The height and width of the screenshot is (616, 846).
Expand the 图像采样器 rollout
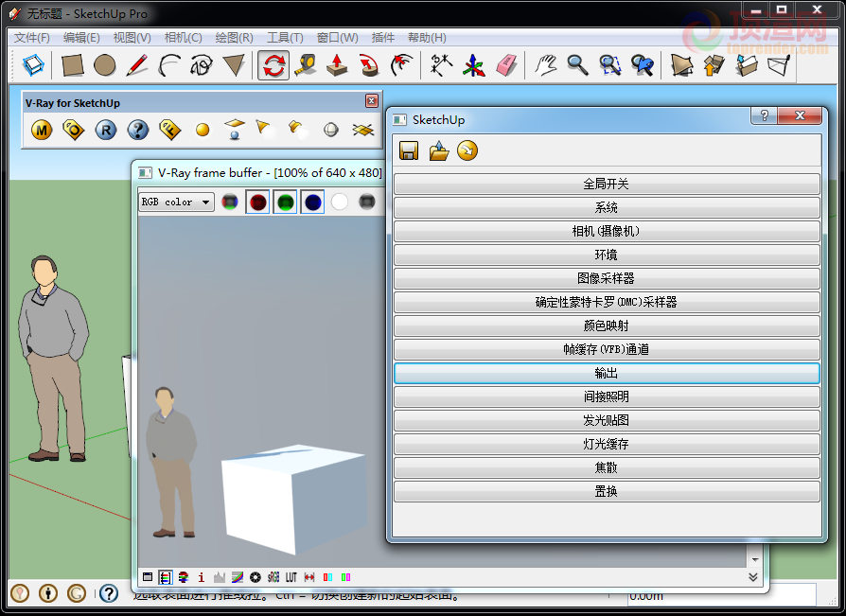[x=607, y=279]
